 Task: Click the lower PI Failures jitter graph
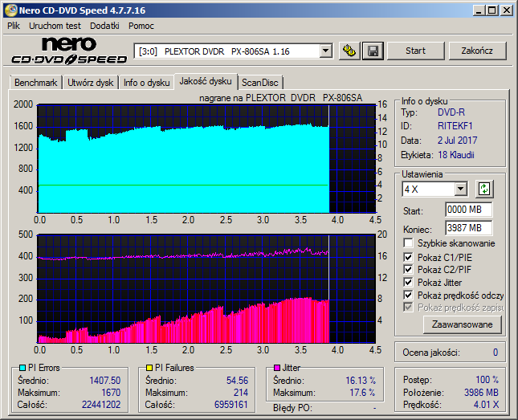(206, 289)
